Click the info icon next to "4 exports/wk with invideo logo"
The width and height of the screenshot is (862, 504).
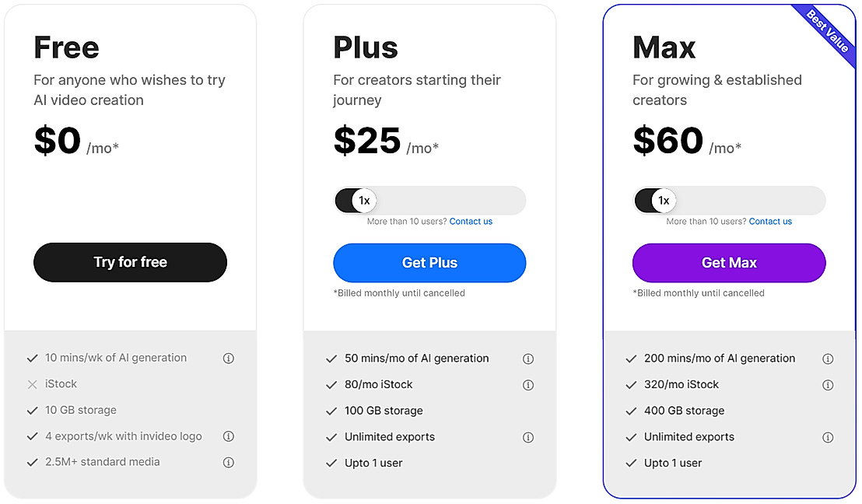(228, 436)
